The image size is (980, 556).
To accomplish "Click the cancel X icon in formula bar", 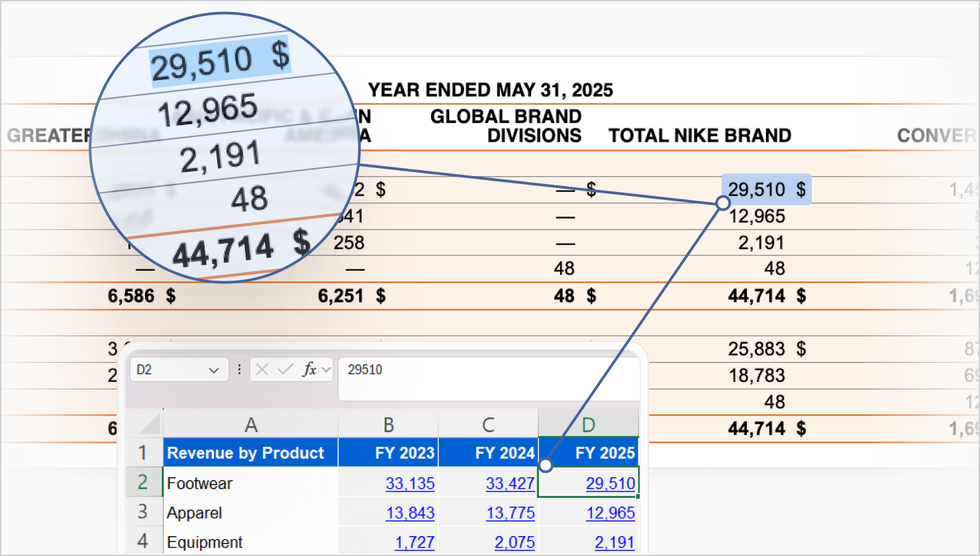I will coord(262,369).
